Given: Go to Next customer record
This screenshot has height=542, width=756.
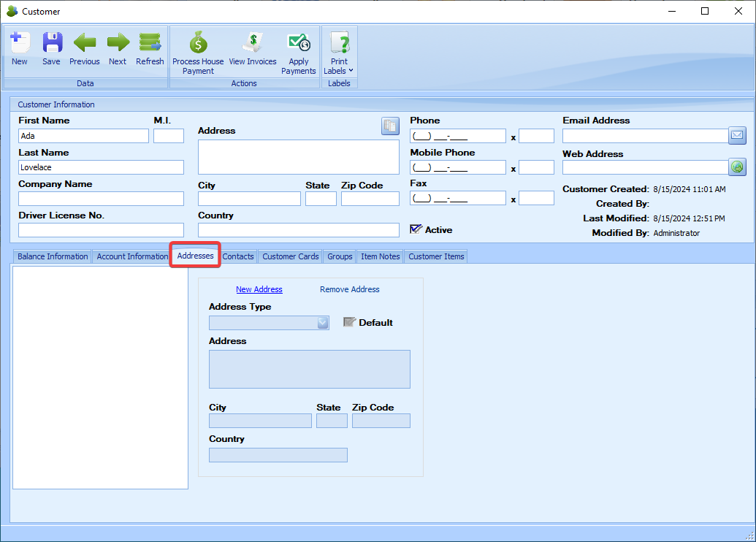Looking at the screenshot, I should pyautogui.click(x=118, y=44).
